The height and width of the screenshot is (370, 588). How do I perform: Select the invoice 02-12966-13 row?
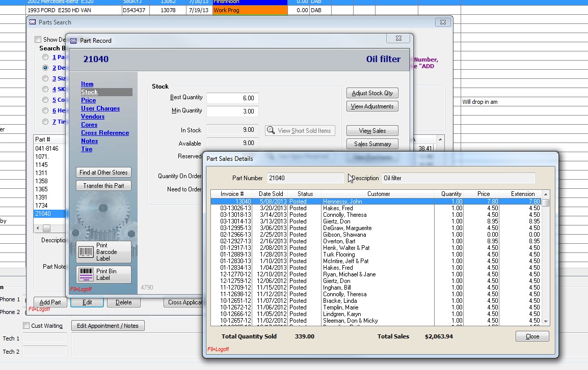[376, 235]
